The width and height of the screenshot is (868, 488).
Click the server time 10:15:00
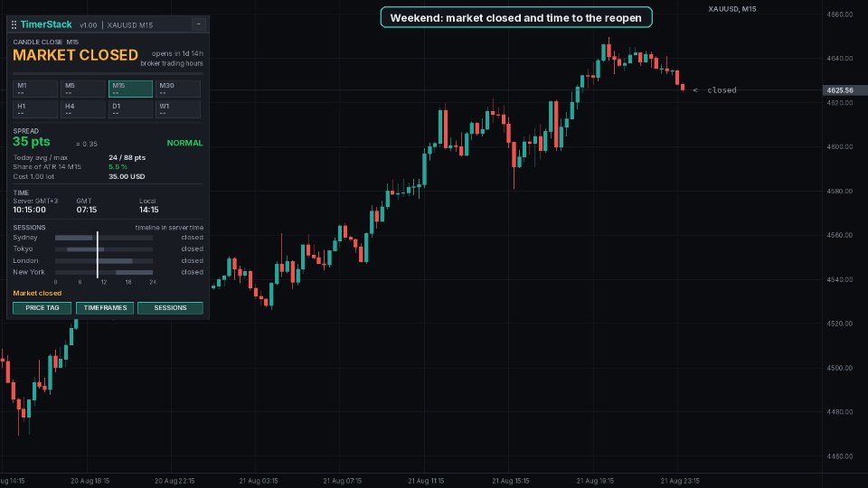(x=29, y=211)
